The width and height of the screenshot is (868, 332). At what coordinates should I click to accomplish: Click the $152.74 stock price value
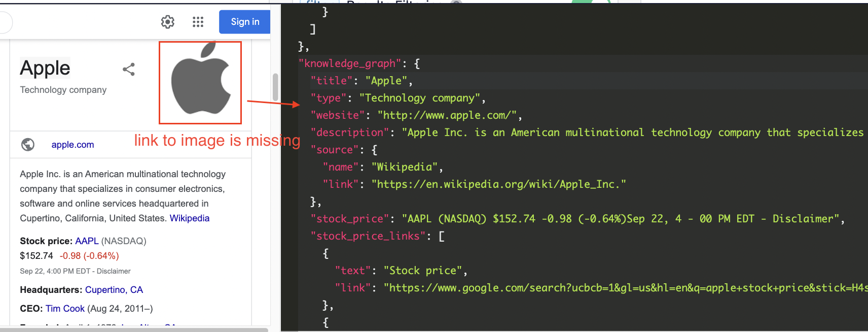click(37, 256)
